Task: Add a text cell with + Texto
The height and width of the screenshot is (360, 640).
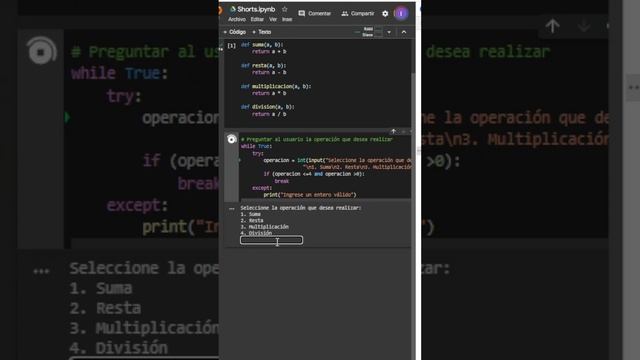Action: [262, 32]
